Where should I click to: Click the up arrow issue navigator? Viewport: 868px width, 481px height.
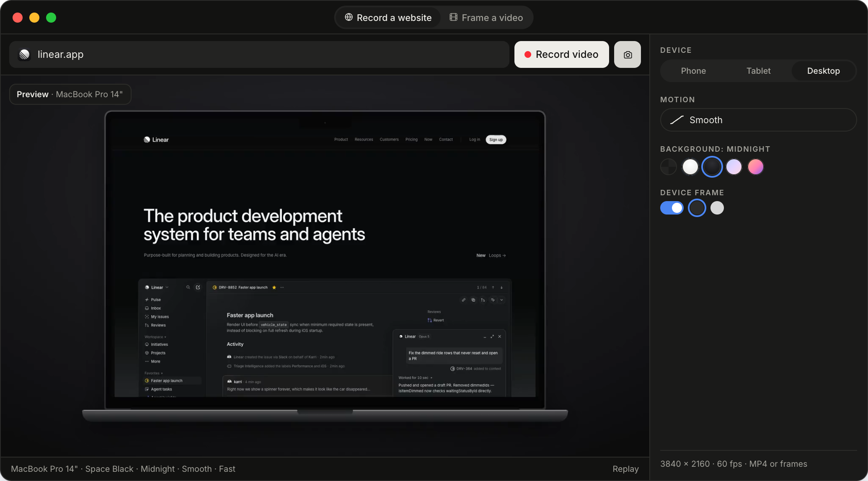493,287
